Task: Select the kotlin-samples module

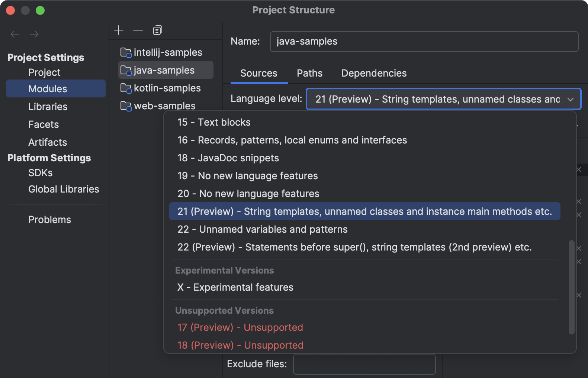Action: coord(167,88)
